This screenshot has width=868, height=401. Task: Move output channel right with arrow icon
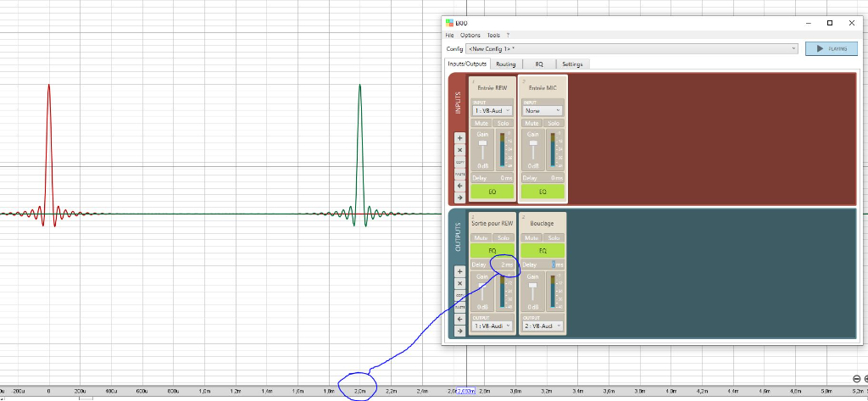point(460,331)
